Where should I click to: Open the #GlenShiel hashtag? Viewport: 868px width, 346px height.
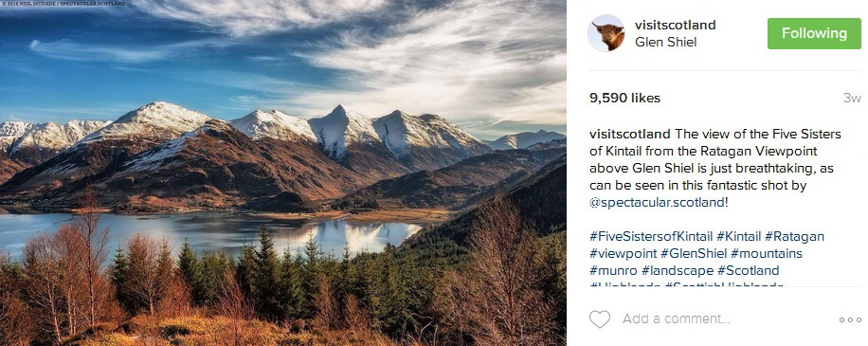(694, 254)
